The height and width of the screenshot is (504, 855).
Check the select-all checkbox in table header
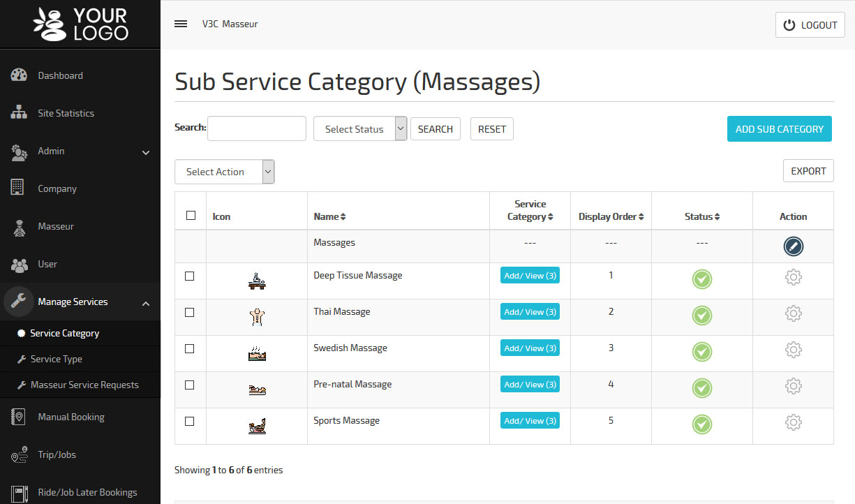coord(190,216)
